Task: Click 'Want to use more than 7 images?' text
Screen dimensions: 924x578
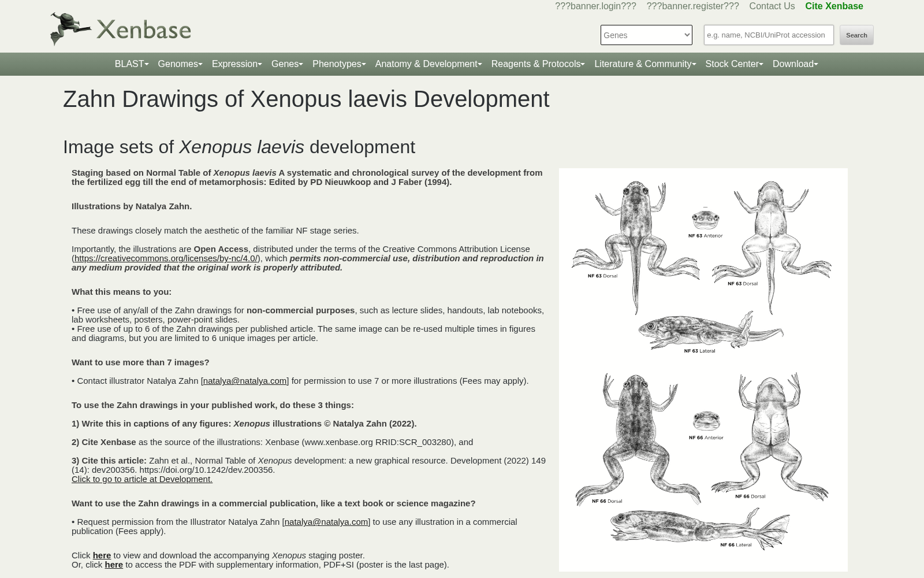Action: pyautogui.click(x=140, y=362)
